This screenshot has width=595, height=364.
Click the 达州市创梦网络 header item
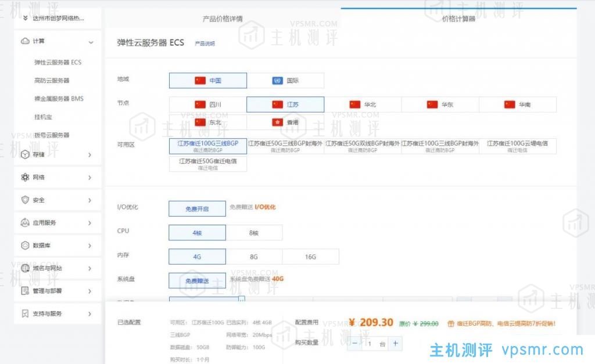(58, 18)
